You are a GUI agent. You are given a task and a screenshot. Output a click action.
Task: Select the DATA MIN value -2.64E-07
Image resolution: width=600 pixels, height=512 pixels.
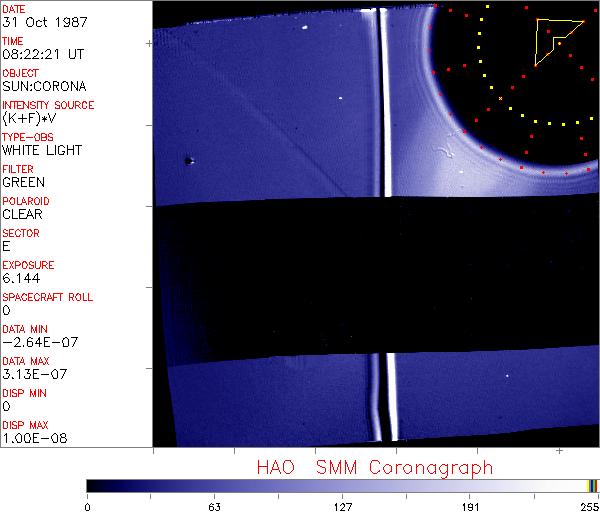40,342
